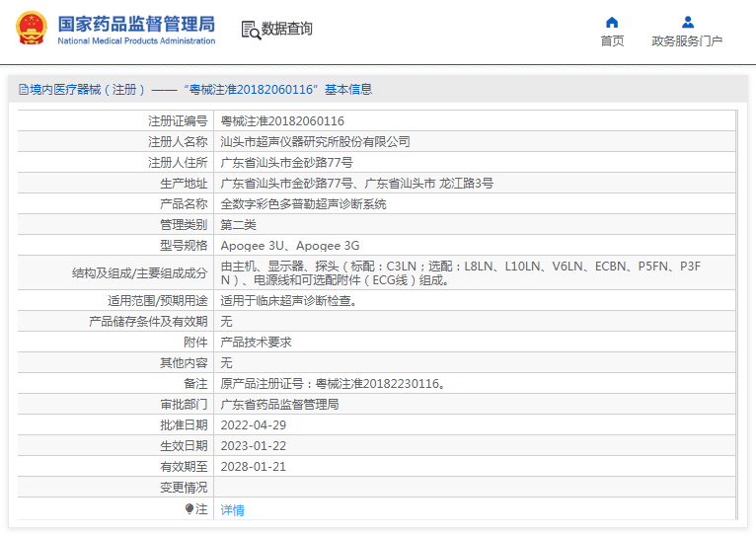
Task: Click the 其他内容 row label
Action: tap(184, 363)
